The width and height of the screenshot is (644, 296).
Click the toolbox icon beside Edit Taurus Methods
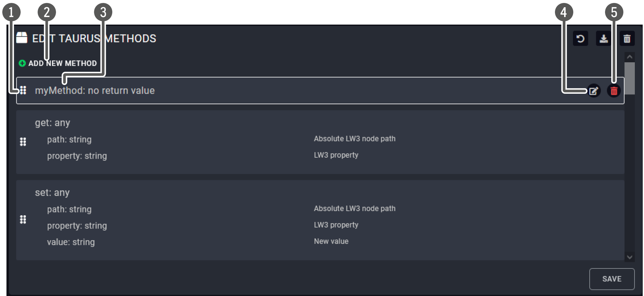[x=22, y=38]
